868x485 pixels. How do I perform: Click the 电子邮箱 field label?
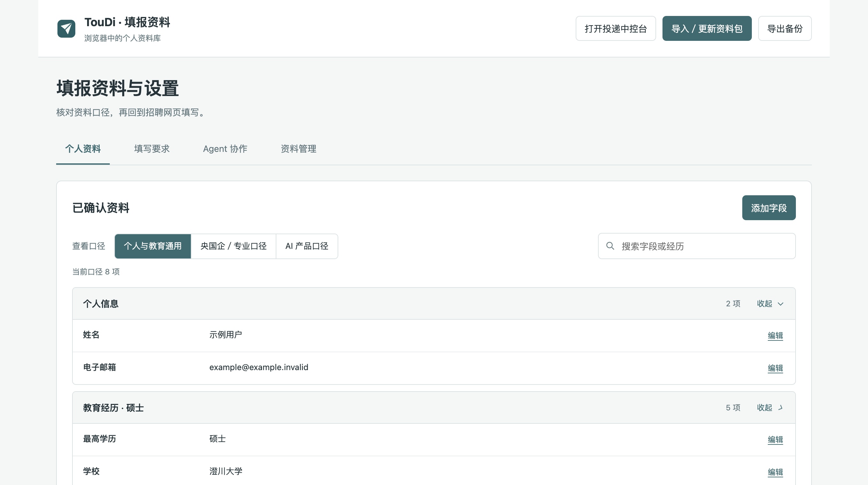(99, 367)
